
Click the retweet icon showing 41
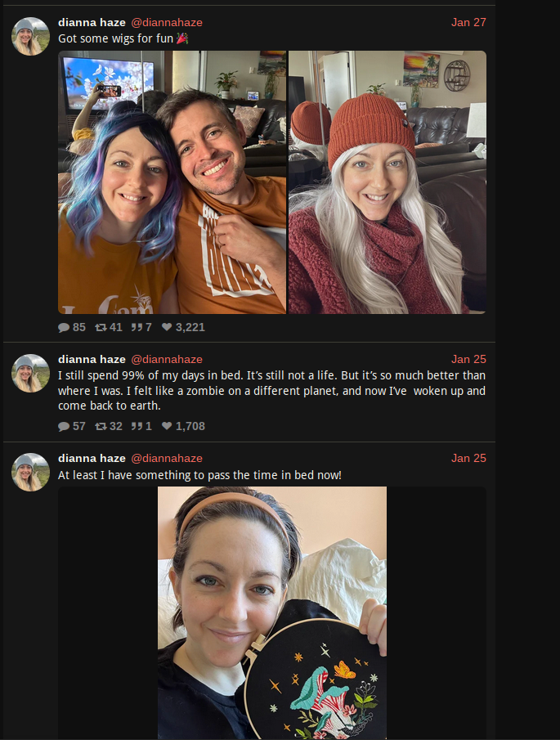pyautogui.click(x=101, y=327)
